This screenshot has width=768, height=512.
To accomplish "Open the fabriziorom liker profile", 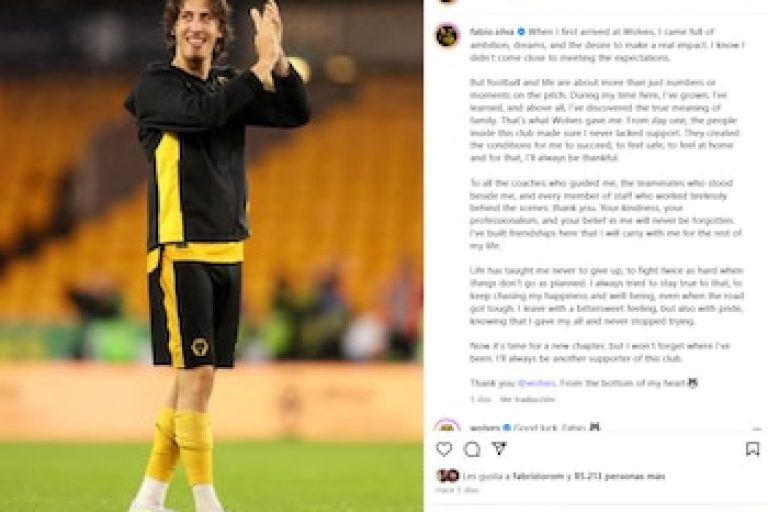I will [538, 476].
